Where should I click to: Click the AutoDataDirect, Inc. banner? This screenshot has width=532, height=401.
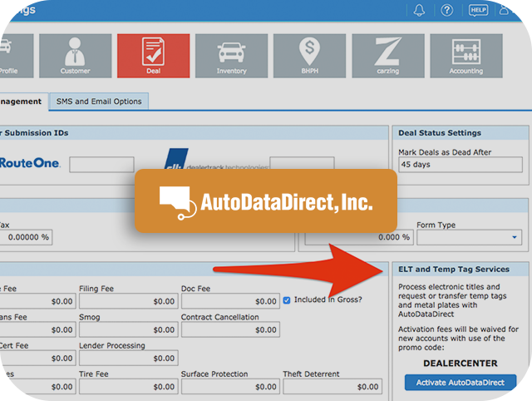(x=266, y=201)
